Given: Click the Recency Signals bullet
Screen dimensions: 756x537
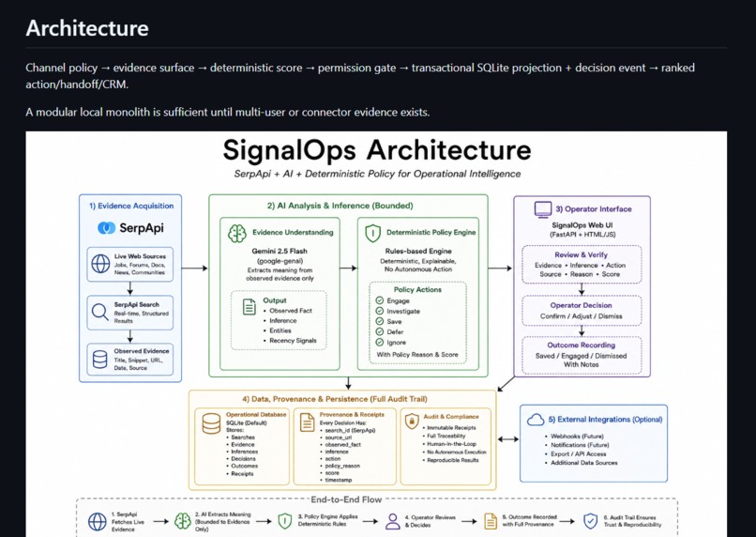Looking at the screenshot, I should pyautogui.click(x=293, y=341).
